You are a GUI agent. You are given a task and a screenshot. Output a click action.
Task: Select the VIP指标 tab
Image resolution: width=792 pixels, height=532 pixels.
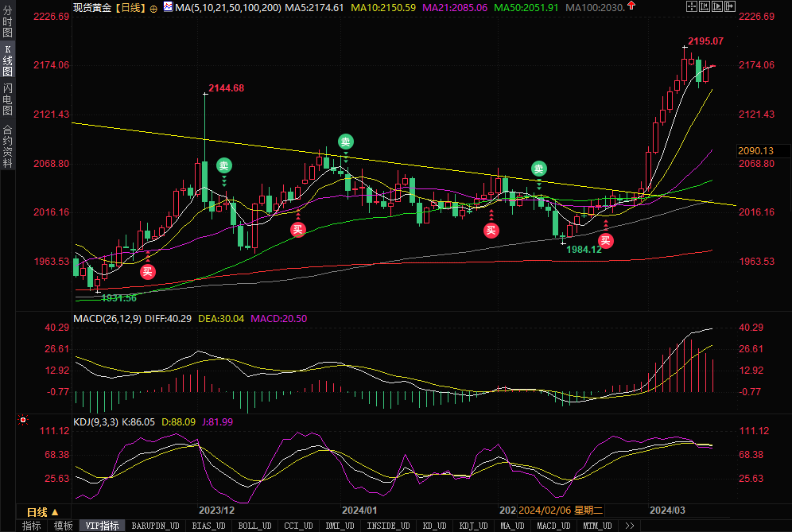tap(103, 526)
